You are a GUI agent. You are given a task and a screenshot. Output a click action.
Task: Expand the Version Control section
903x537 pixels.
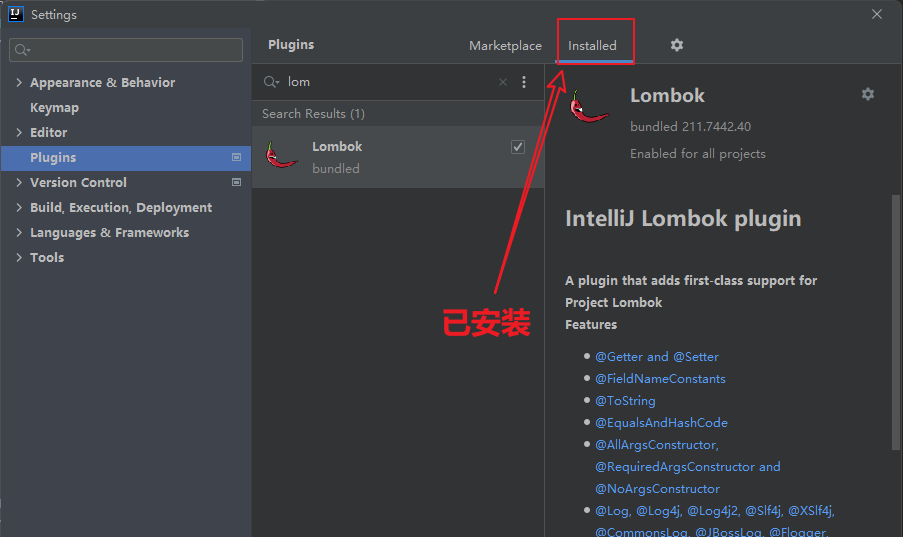coord(19,182)
